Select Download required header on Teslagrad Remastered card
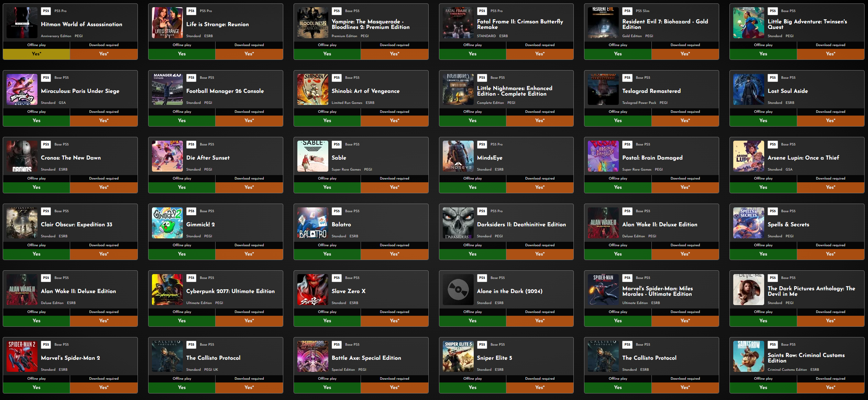The height and width of the screenshot is (400, 868). point(685,112)
